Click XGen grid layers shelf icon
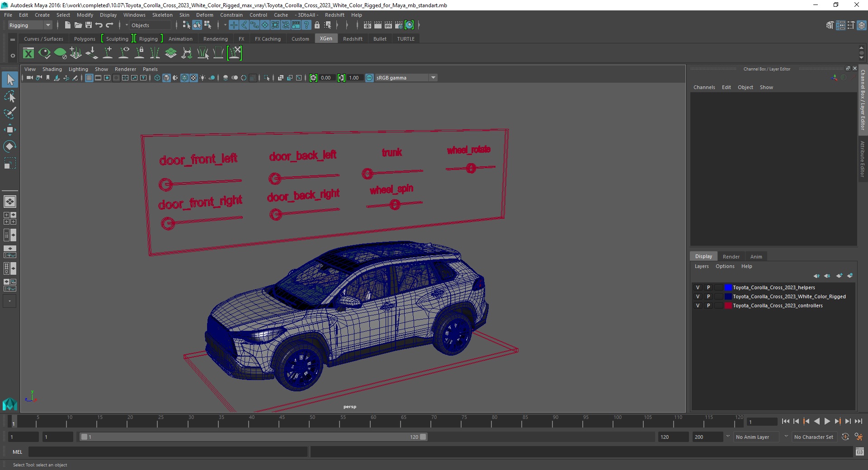The image size is (868, 470). pos(170,53)
